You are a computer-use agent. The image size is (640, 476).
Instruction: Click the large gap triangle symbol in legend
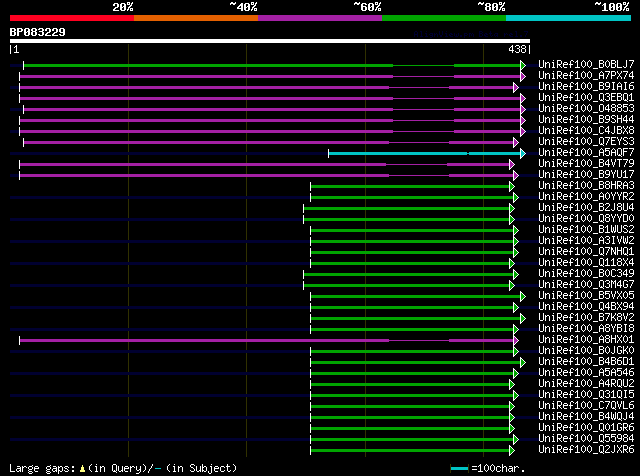(x=83, y=468)
